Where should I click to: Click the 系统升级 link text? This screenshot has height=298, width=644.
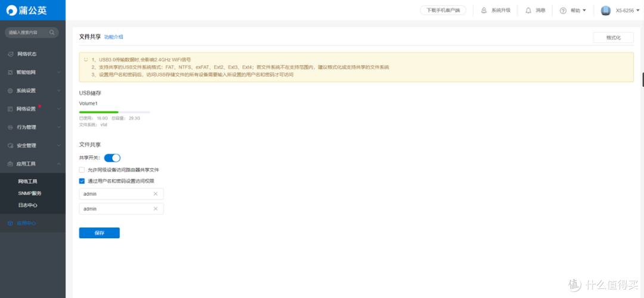tap(501, 10)
